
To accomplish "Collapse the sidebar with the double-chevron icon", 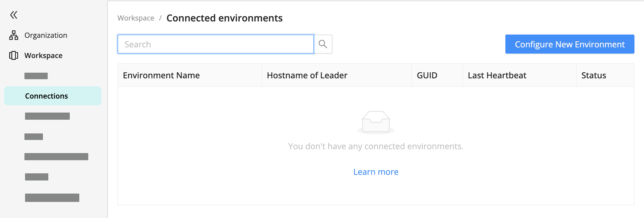I will pyautogui.click(x=14, y=15).
